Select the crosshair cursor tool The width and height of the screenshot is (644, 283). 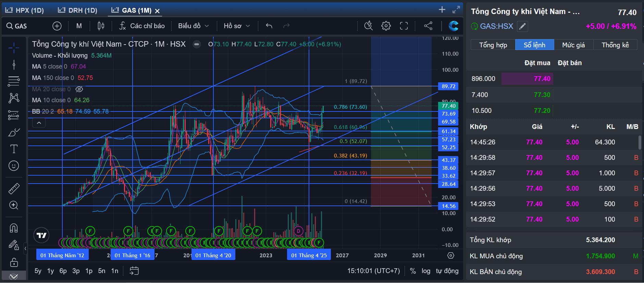pyautogui.click(x=14, y=48)
